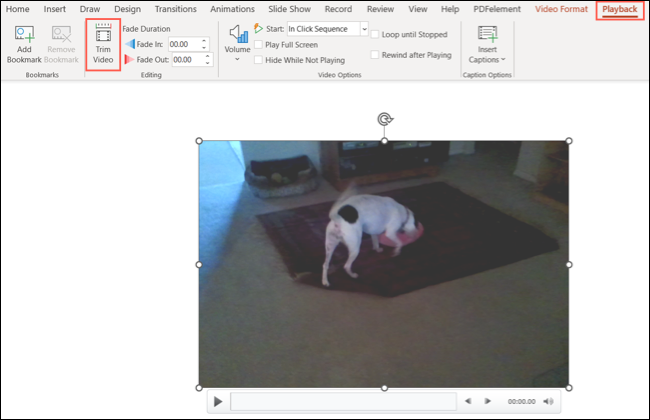Click the Editing group label
This screenshot has height=420, width=650.
(x=151, y=75)
